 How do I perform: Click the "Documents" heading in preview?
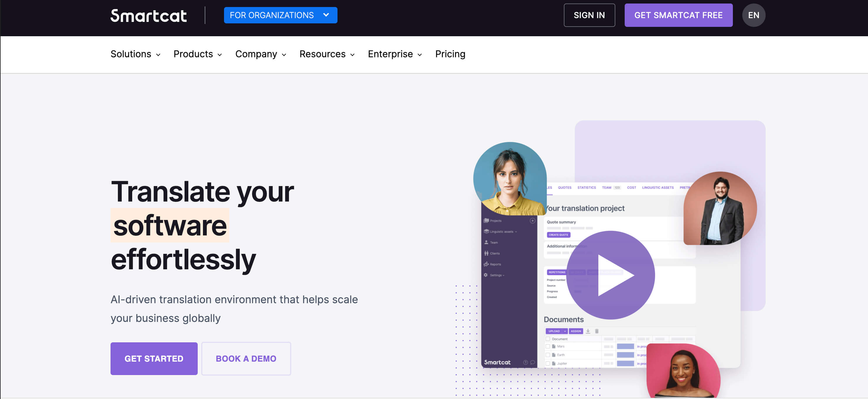click(x=563, y=320)
